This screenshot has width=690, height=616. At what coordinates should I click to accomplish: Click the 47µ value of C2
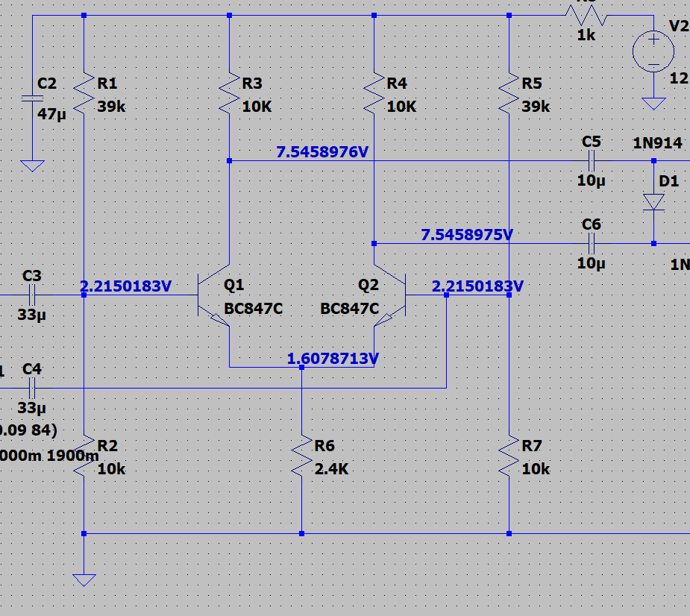tap(51, 115)
